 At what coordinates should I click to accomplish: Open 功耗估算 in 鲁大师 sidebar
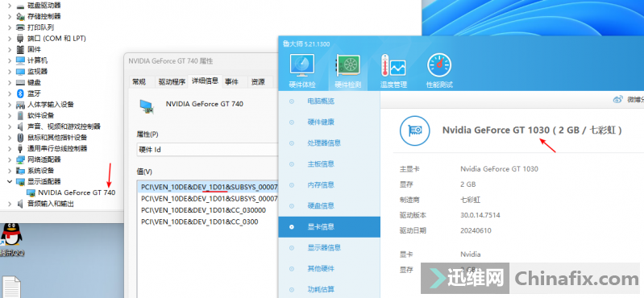point(329,289)
